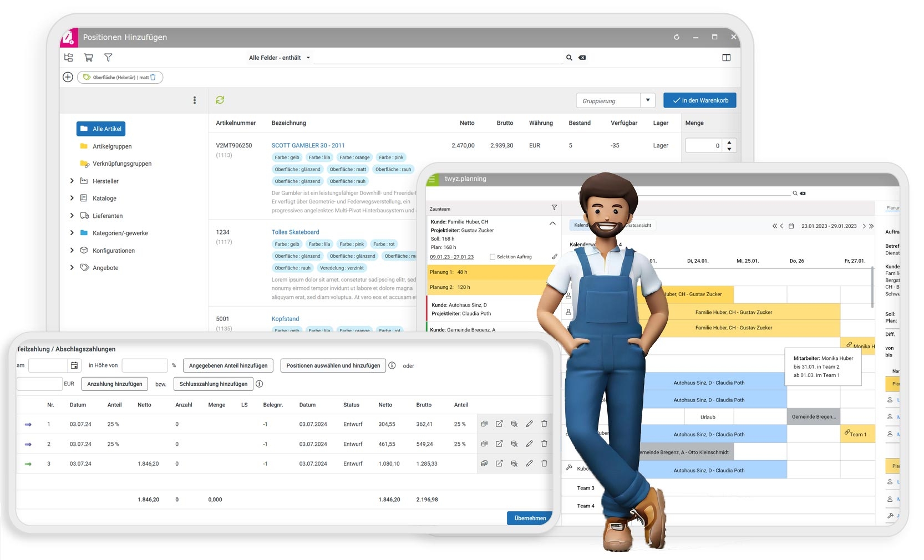The height and width of the screenshot is (560, 924).
Task: Show info about Positionen auswählen und hinzufügen
Action: click(x=392, y=365)
